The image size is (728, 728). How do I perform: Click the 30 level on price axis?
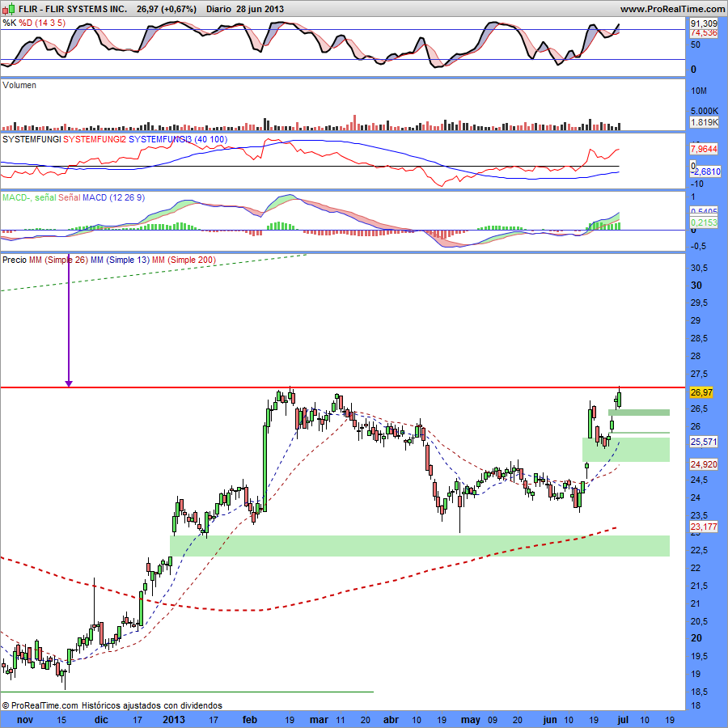tap(696, 286)
